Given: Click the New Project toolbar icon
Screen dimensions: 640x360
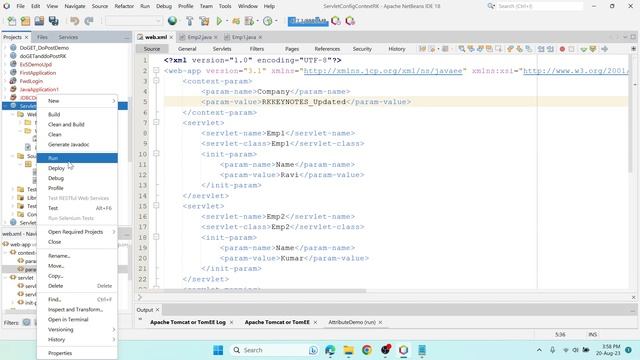Looking at the screenshot, I should click(25, 21).
